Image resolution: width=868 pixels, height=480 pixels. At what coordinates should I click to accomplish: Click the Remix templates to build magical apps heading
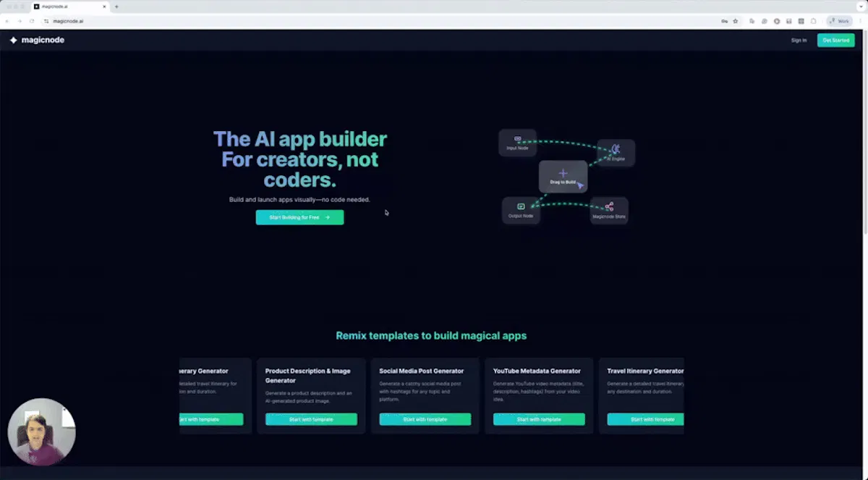pos(431,336)
